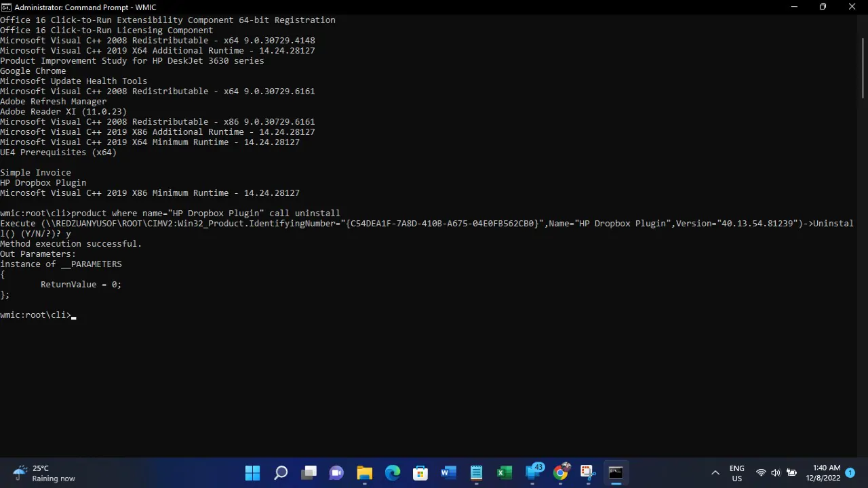868x488 pixels.
Task: Open Notepad from the taskbar
Action: [x=476, y=472]
